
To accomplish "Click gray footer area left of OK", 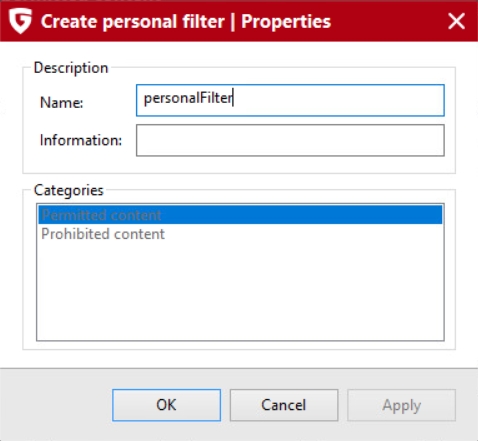I will point(55,405).
